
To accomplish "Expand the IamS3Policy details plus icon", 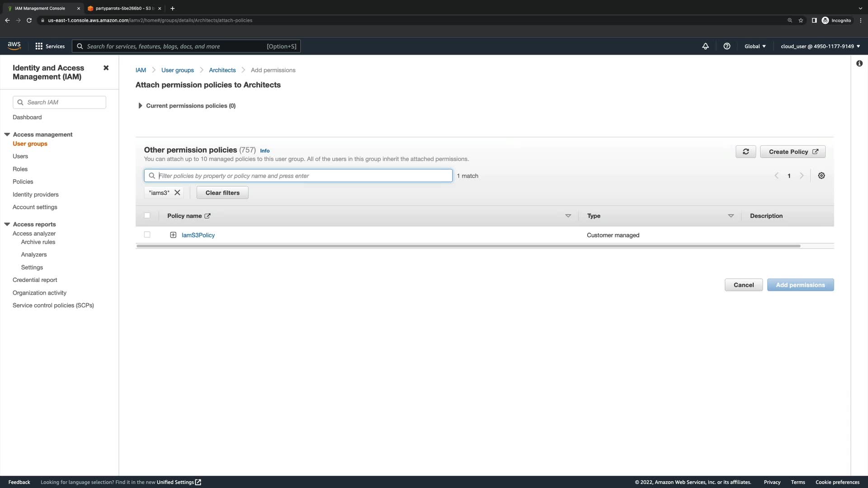I will coord(173,235).
